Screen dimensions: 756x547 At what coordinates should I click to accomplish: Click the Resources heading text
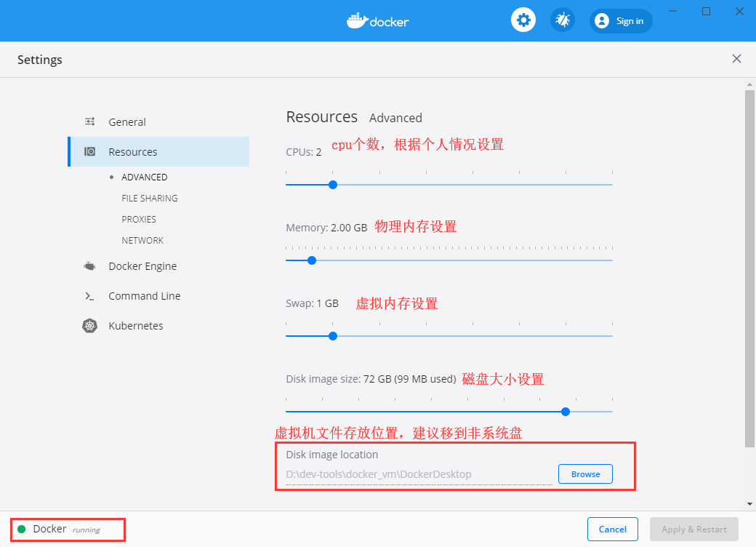[x=321, y=116]
